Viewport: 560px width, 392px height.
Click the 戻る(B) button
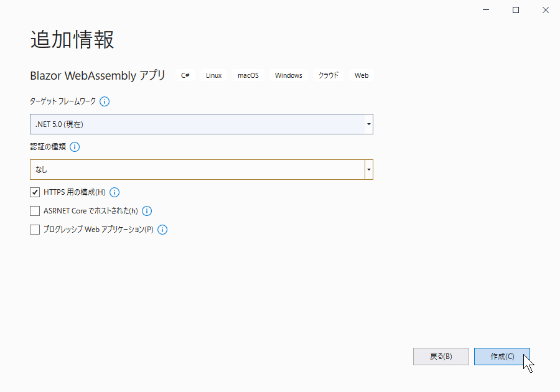point(441,357)
